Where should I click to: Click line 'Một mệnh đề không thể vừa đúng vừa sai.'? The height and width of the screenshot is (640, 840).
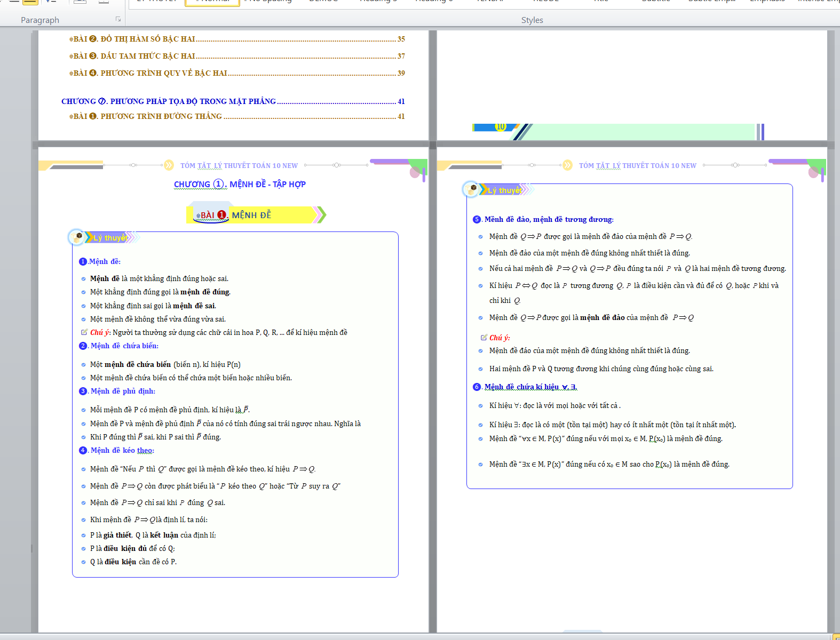158,319
